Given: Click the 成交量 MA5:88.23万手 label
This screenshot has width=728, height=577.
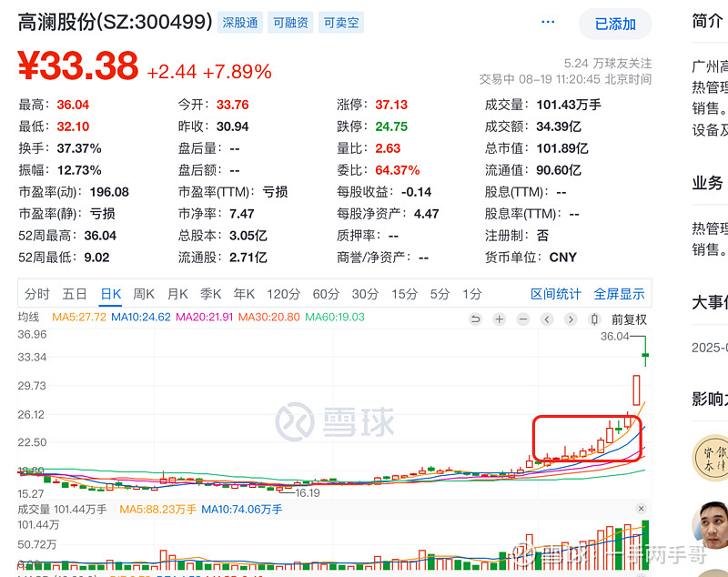Looking at the screenshot, I should point(157,510).
